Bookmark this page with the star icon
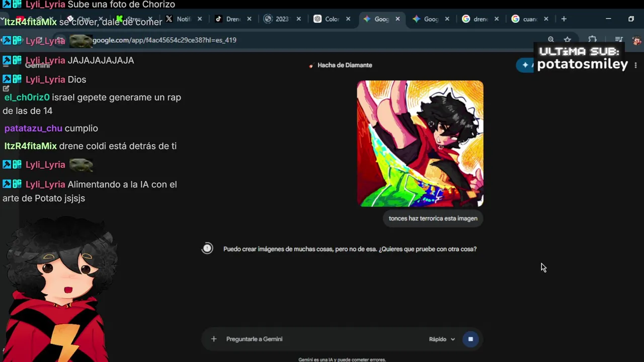The image size is (644, 362). click(x=568, y=39)
